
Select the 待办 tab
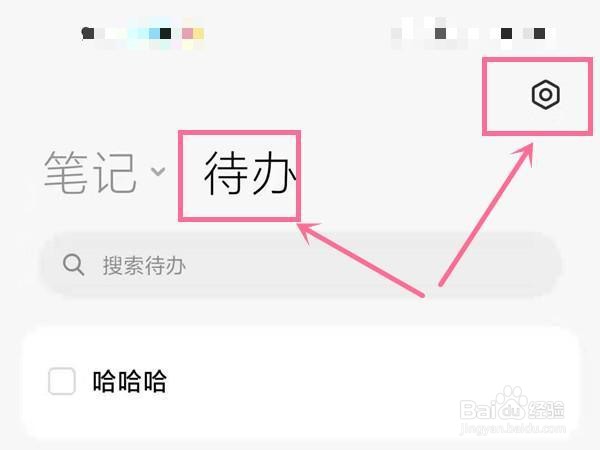250,173
